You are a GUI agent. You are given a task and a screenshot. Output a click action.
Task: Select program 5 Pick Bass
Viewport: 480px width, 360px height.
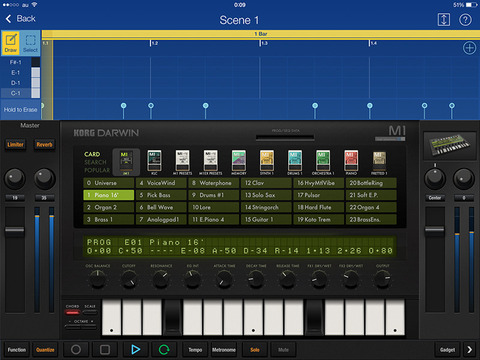pyautogui.click(x=161, y=195)
